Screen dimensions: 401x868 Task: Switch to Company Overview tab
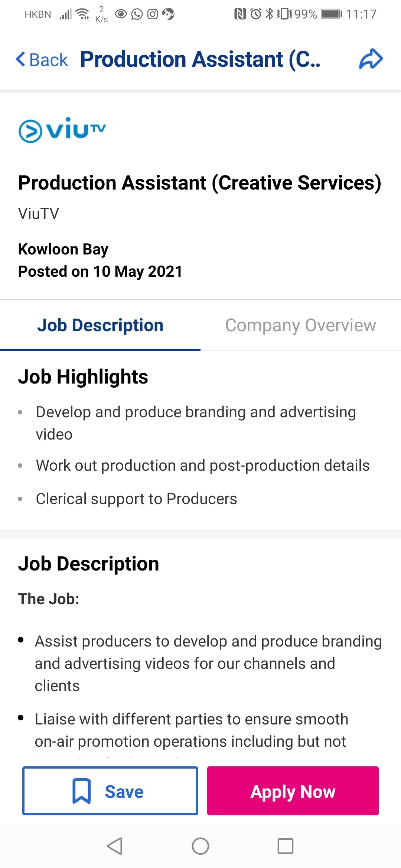click(x=301, y=325)
